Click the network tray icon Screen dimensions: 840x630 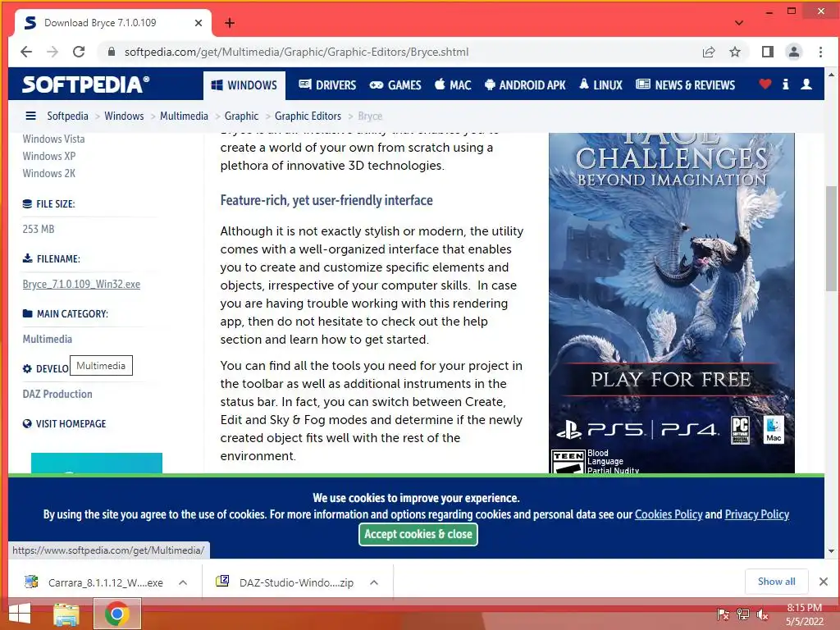[743, 614]
